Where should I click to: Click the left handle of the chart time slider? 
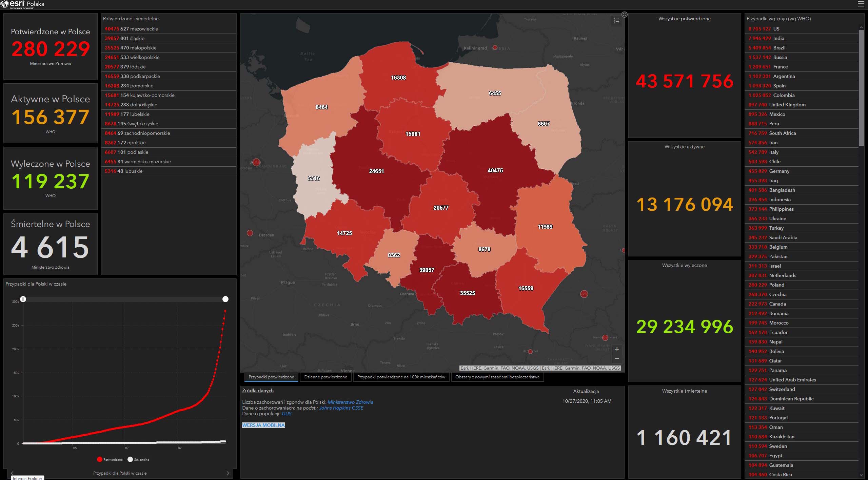point(23,299)
